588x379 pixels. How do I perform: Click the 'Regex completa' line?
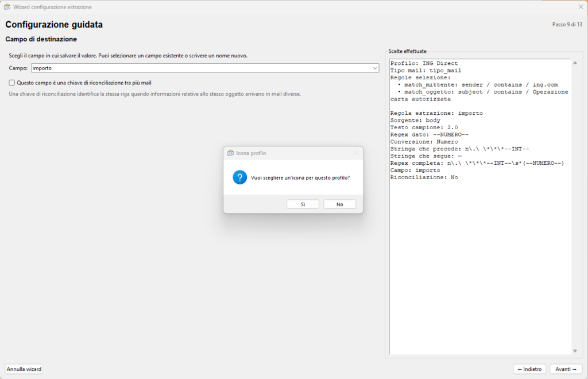[x=477, y=163]
